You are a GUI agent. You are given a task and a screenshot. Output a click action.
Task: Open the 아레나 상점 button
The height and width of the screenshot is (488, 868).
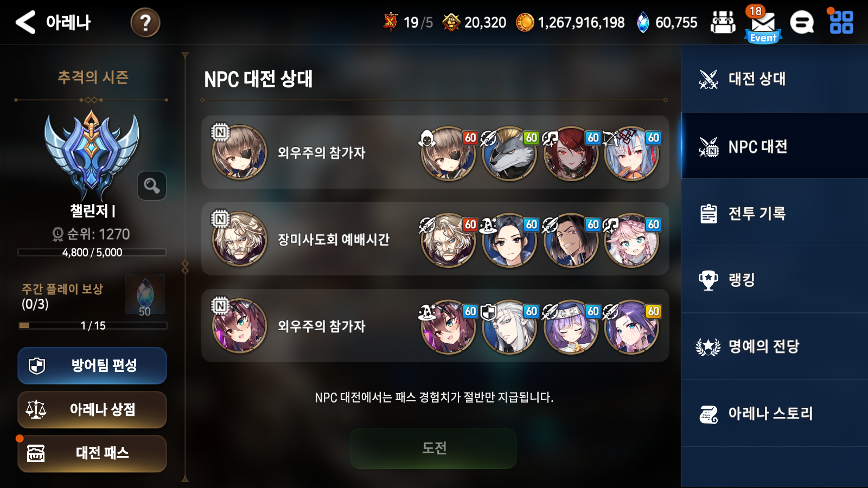pos(92,409)
